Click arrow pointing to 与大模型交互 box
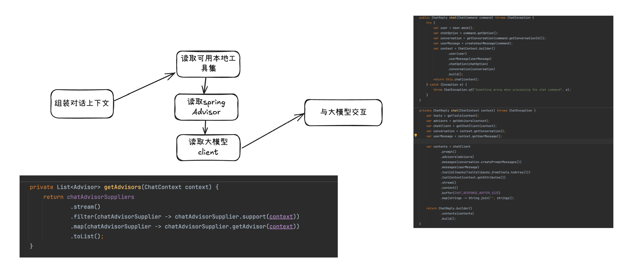Image resolution: width=644 pixels, height=266 pixels. coord(272,131)
